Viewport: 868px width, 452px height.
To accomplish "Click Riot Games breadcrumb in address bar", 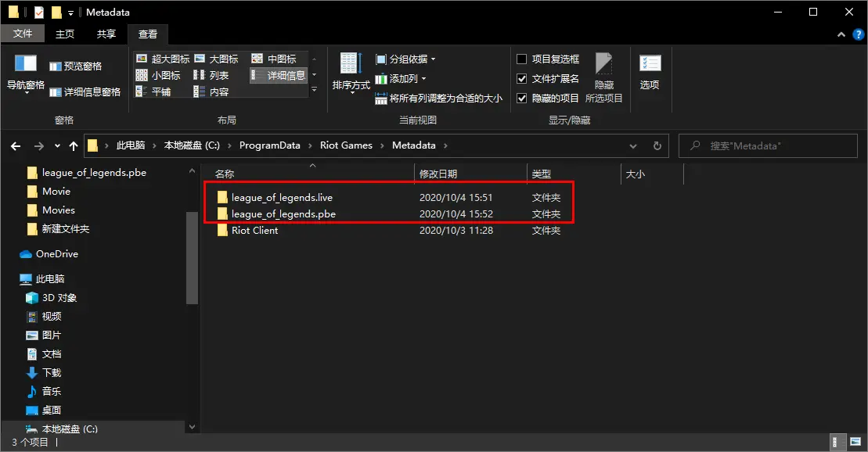I will tap(346, 145).
